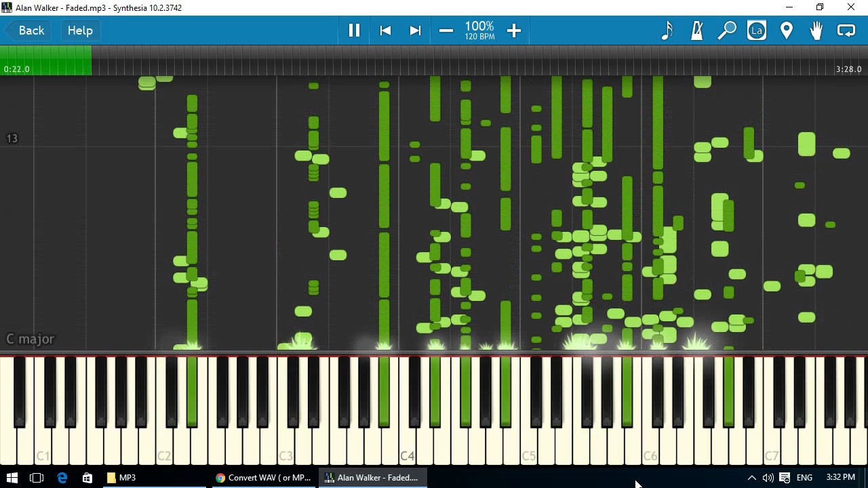Toggle the loop section icon
The width and height of the screenshot is (868, 488).
click(846, 30)
